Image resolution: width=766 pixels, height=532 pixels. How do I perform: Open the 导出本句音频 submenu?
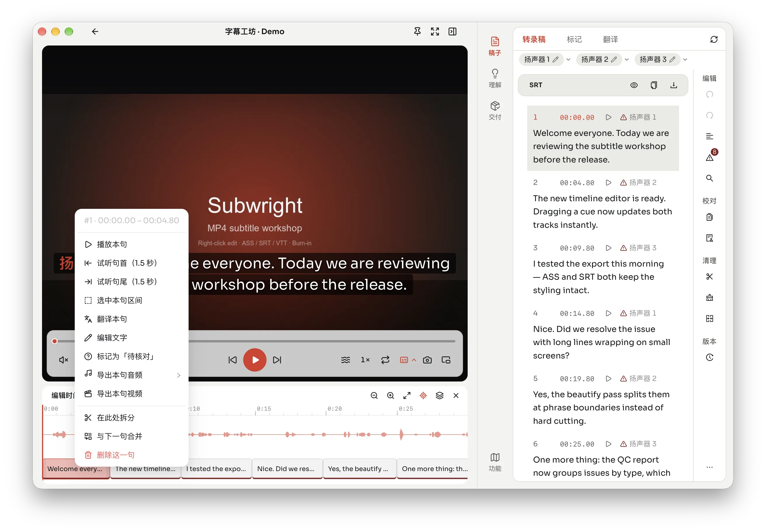(132, 375)
